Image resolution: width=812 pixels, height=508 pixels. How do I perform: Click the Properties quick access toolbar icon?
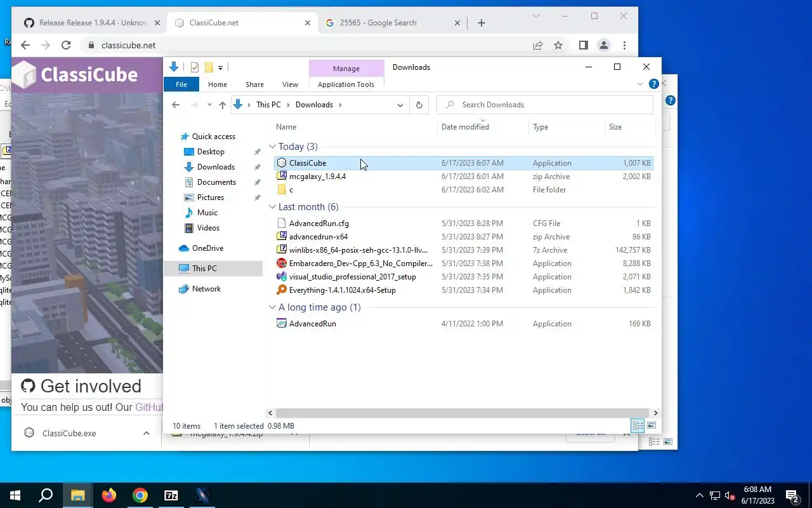click(195, 67)
